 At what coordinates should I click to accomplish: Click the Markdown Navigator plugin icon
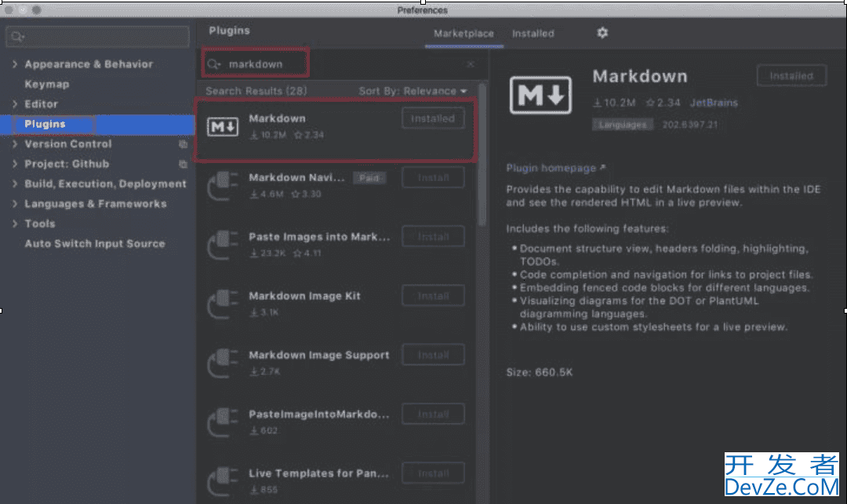(x=223, y=186)
